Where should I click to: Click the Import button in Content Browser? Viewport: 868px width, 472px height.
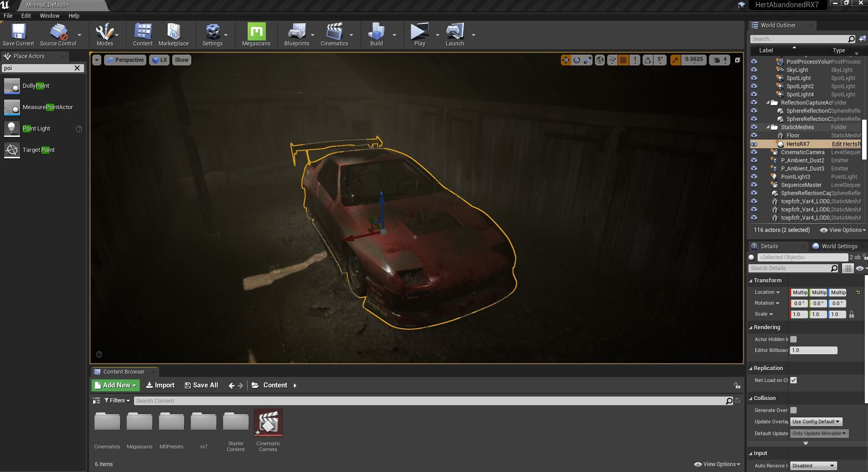(x=160, y=385)
